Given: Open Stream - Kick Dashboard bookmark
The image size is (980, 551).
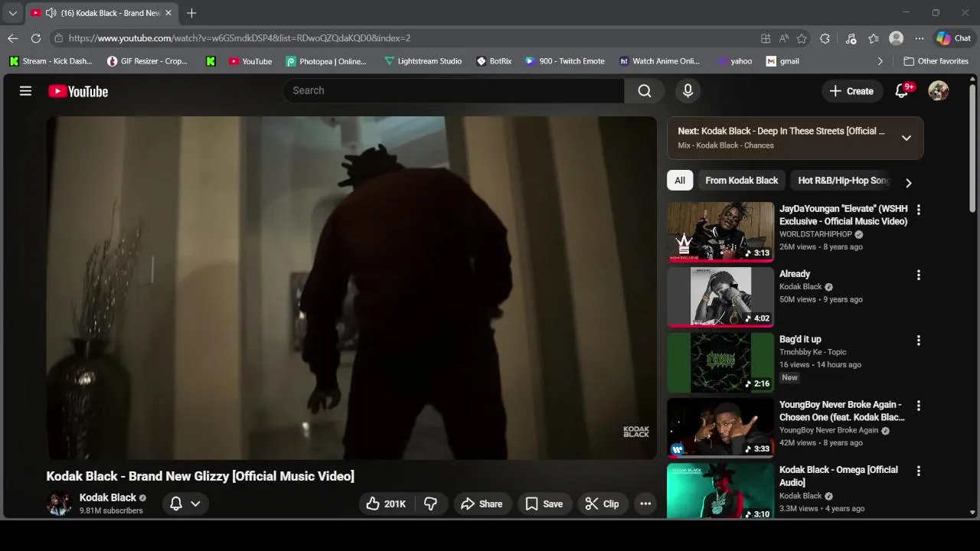Looking at the screenshot, I should coord(51,61).
